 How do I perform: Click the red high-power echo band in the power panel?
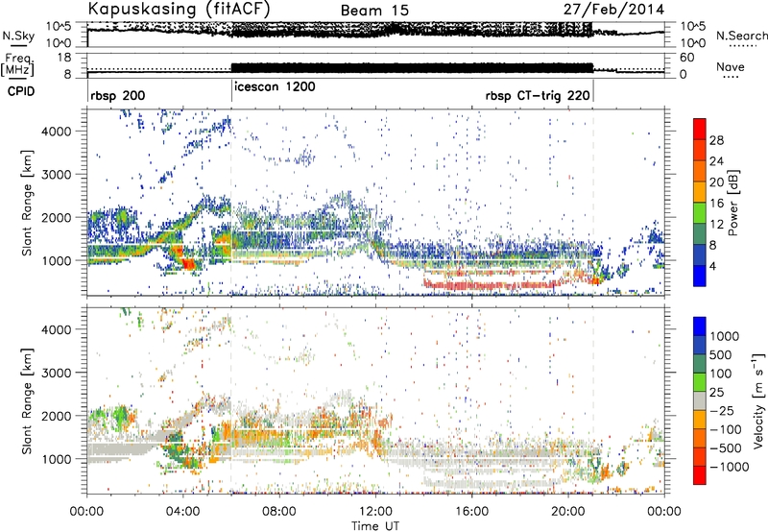494,284
